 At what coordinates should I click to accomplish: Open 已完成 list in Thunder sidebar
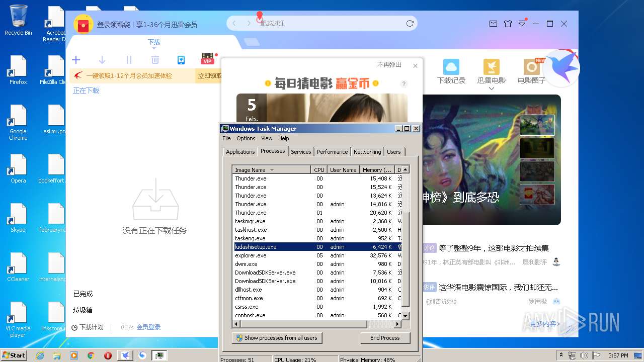pos(83,294)
